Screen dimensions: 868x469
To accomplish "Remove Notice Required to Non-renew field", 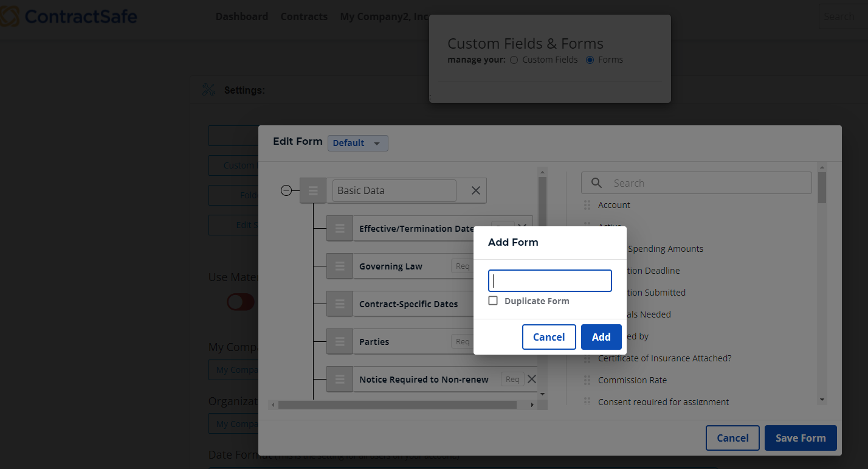I will [532, 379].
